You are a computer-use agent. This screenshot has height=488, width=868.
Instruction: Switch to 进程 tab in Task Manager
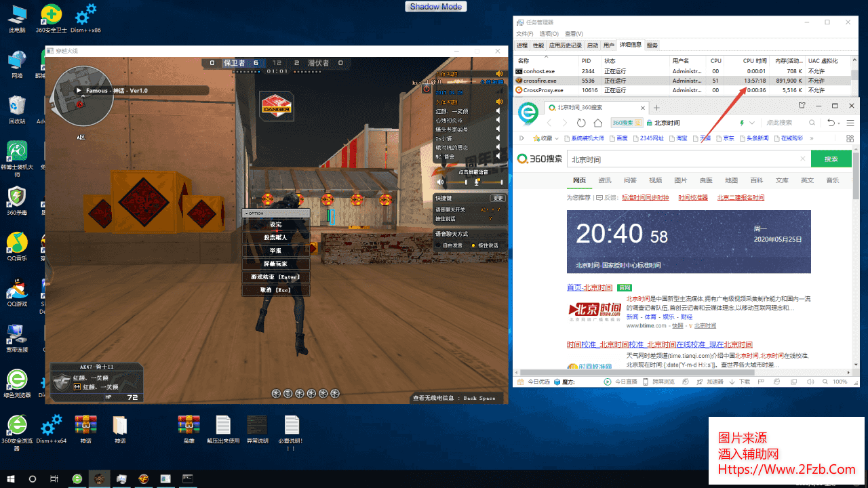pyautogui.click(x=522, y=45)
